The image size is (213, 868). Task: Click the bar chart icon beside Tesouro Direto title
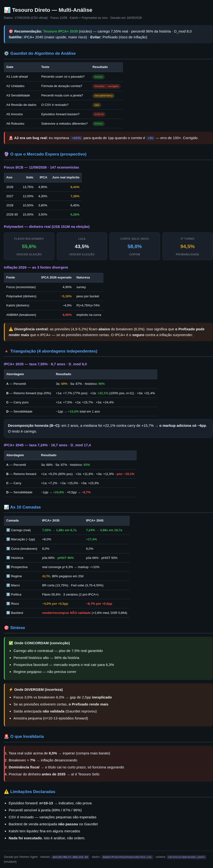click(x=7, y=10)
